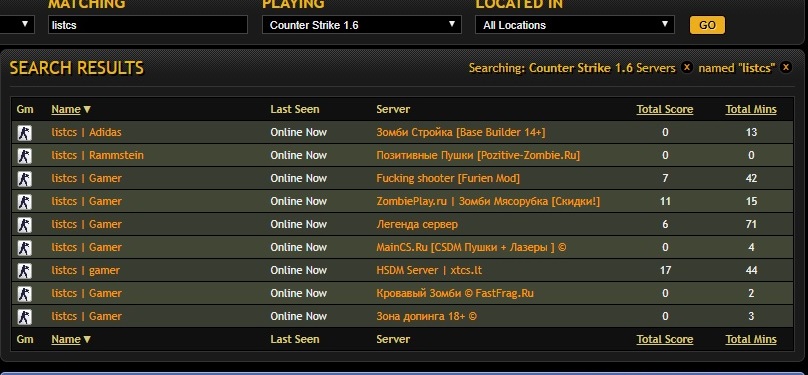The image size is (808, 375).
Task: Click total mins 42 in Fucking shooter row
Action: point(751,178)
